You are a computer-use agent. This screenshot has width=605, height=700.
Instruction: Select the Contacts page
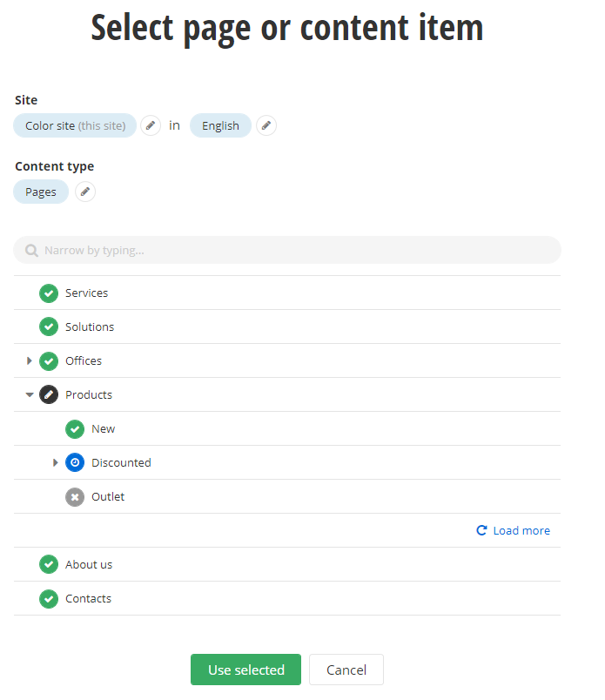tap(88, 599)
